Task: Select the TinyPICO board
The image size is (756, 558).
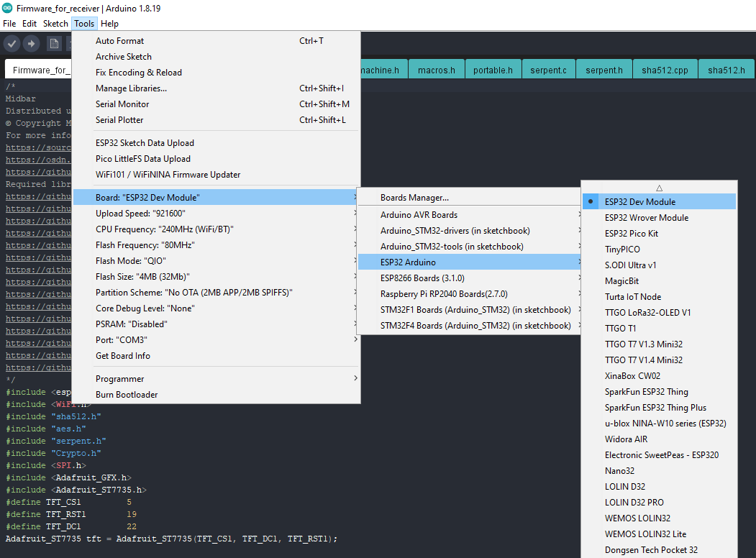Action: coord(659,250)
